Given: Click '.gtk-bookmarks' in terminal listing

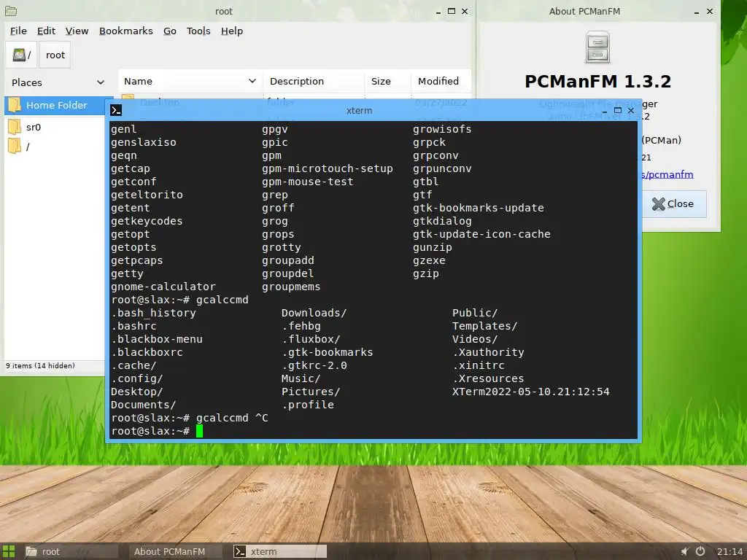Looking at the screenshot, I should coord(328,352).
